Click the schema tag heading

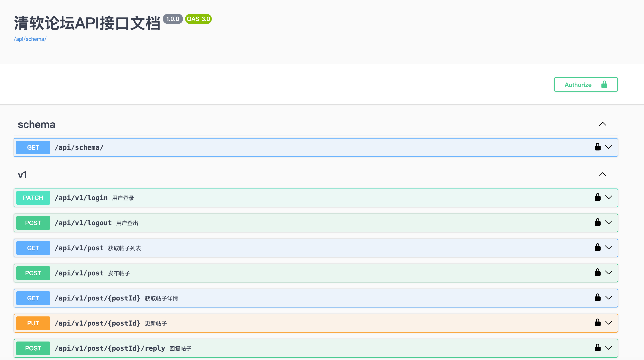(x=37, y=124)
